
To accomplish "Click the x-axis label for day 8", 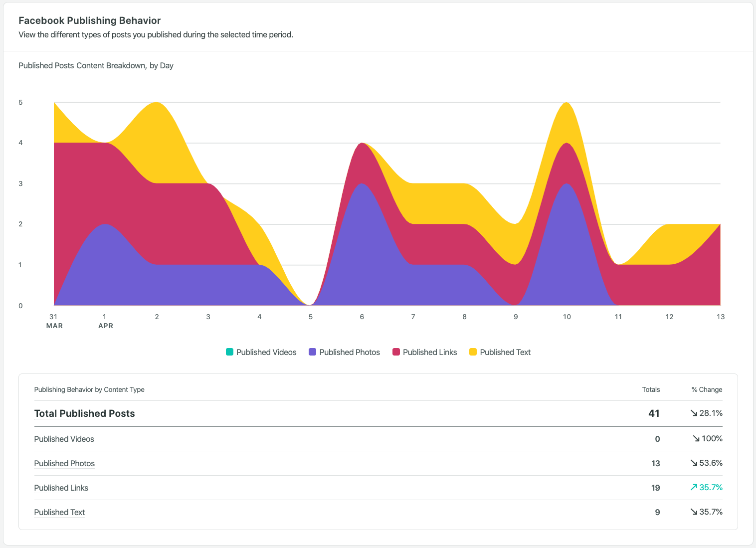I will pos(464,317).
